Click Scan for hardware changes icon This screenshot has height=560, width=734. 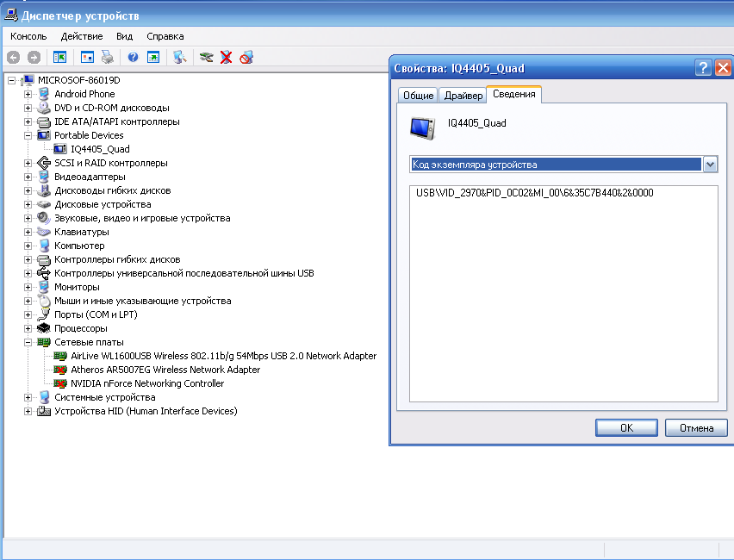click(x=179, y=57)
